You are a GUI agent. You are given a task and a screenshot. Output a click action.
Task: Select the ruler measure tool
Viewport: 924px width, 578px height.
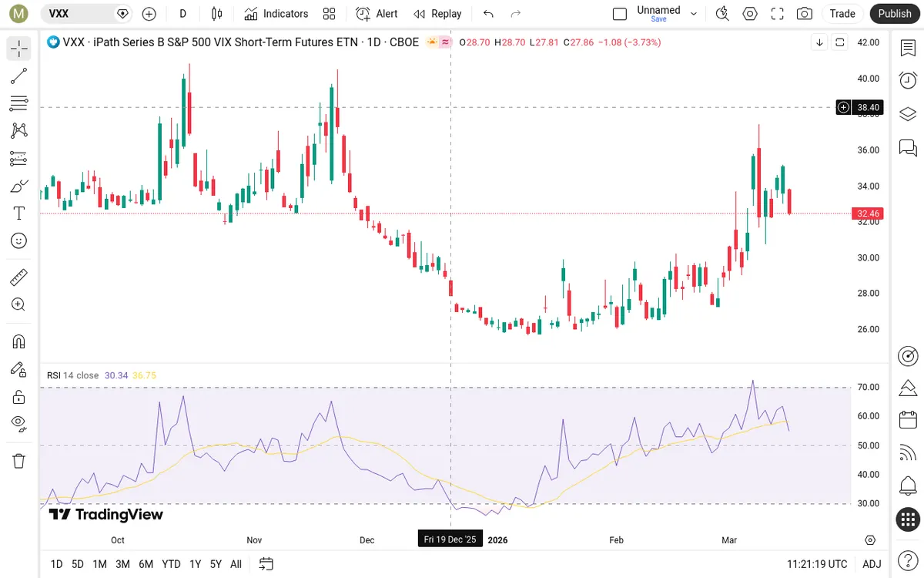[x=19, y=277]
